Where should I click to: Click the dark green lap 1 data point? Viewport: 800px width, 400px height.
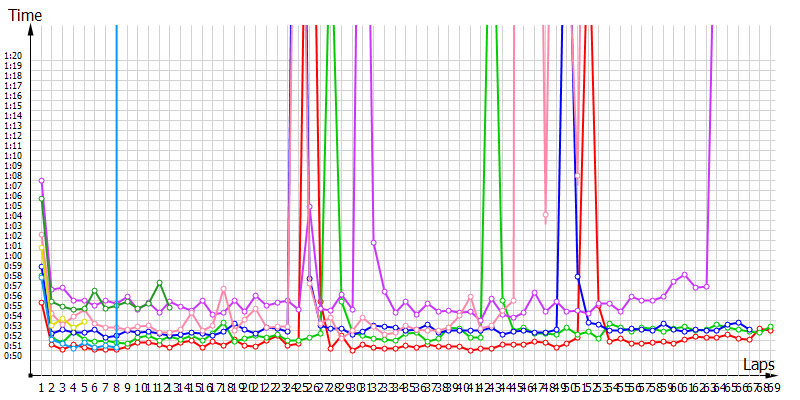tap(41, 199)
